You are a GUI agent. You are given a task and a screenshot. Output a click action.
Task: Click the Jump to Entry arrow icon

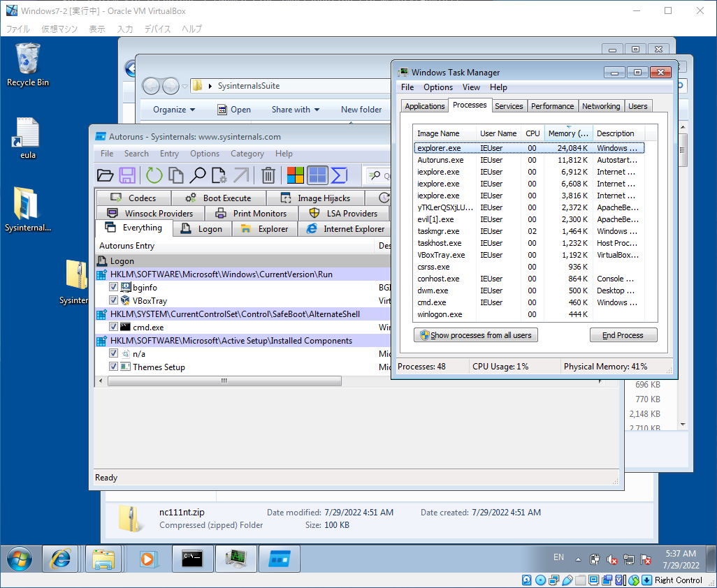[x=241, y=175]
